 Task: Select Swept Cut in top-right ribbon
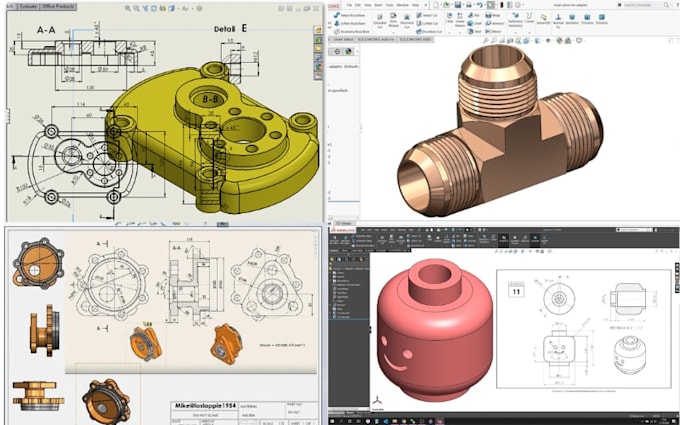(427, 15)
